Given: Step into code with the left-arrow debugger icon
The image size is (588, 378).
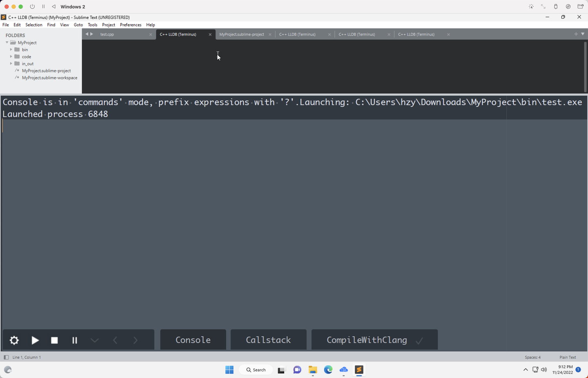Looking at the screenshot, I should point(115,340).
